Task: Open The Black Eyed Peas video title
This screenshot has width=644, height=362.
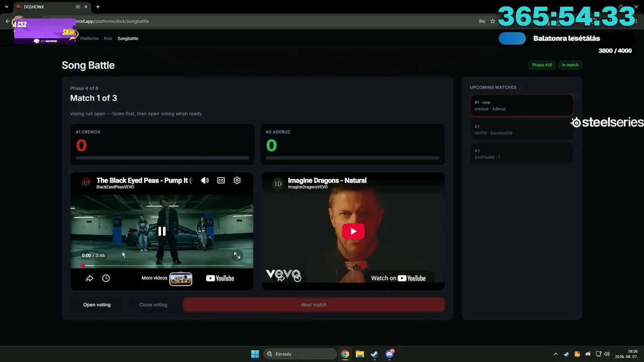Action: [x=144, y=180]
